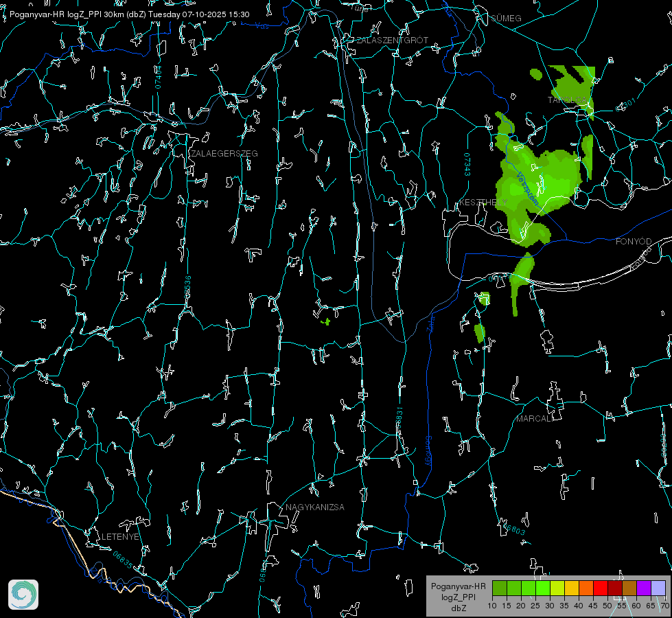Select the ZALASZENTGRÓT town label
Screen dimensions: 672x618
coord(392,40)
